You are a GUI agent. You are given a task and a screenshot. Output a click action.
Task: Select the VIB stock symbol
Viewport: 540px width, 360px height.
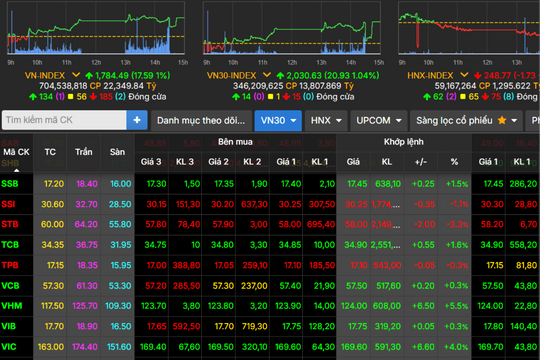pos(9,326)
